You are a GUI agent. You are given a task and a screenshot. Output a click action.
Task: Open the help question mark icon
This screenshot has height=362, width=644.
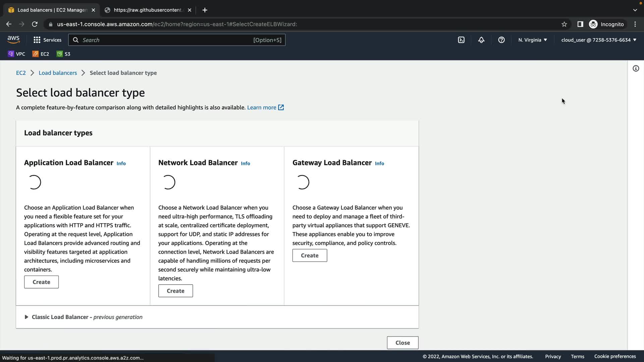click(x=501, y=40)
